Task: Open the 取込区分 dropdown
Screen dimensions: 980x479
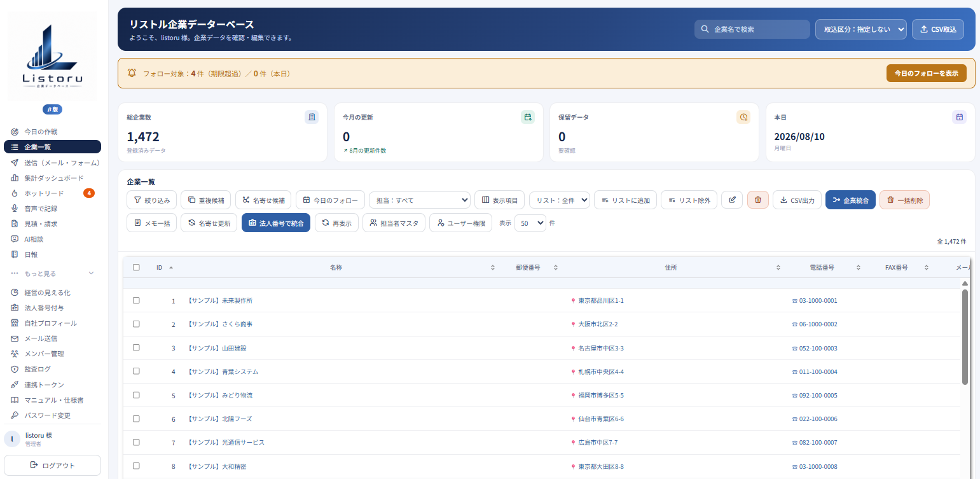Action: pyautogui.click(x=861, y=29)
